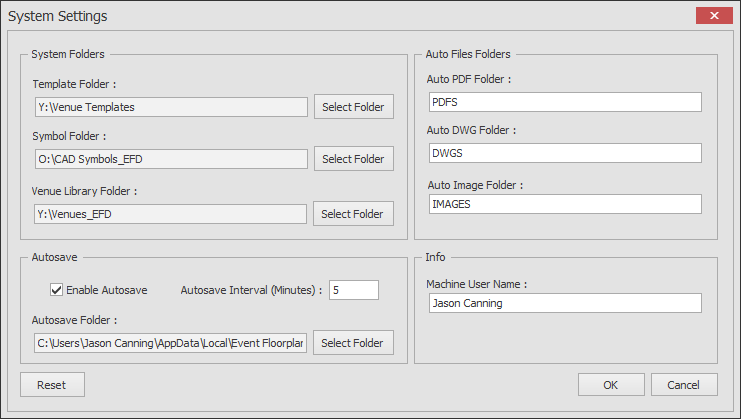This screenshot has width=741, height=419.
Task: Click the Template Folder label
Action: 74,84
